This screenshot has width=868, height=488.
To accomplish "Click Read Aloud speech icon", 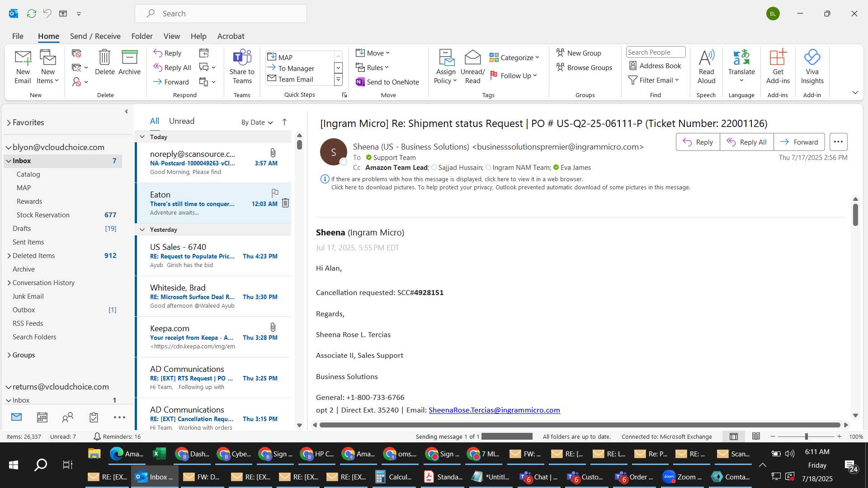I will [706, 67].
